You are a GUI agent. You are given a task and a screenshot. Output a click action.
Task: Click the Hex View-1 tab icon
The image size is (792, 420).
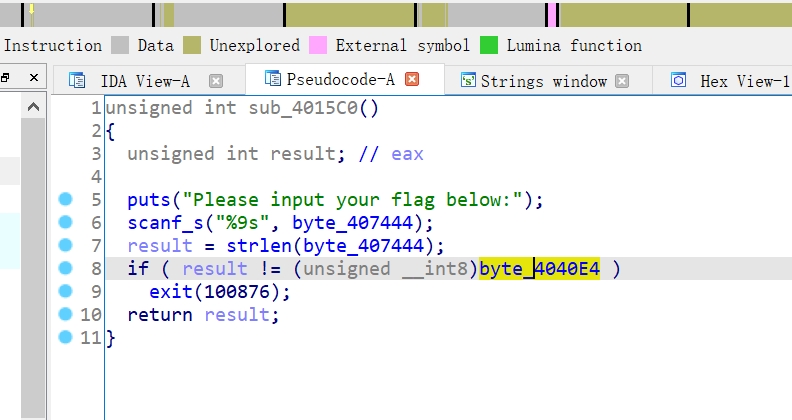click(x=679, y=81)
